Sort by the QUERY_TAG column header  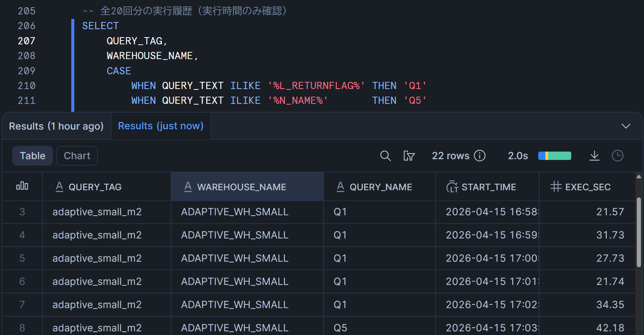point(95,187)
